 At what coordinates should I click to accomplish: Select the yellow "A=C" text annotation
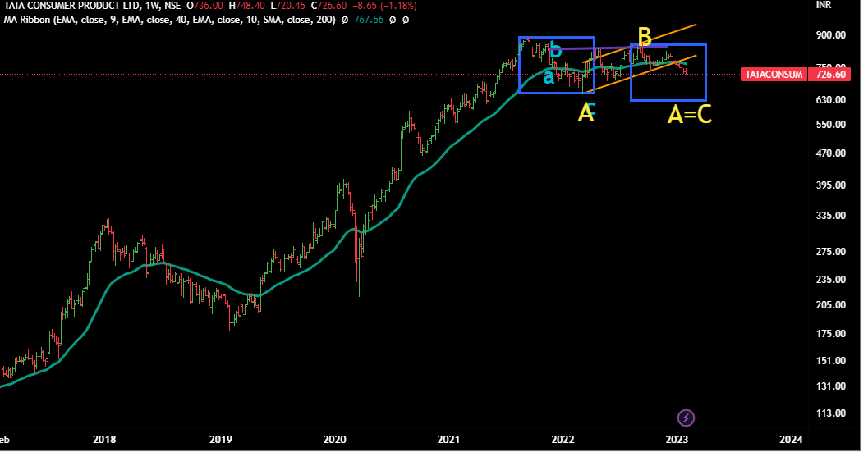tap(689, 115)
